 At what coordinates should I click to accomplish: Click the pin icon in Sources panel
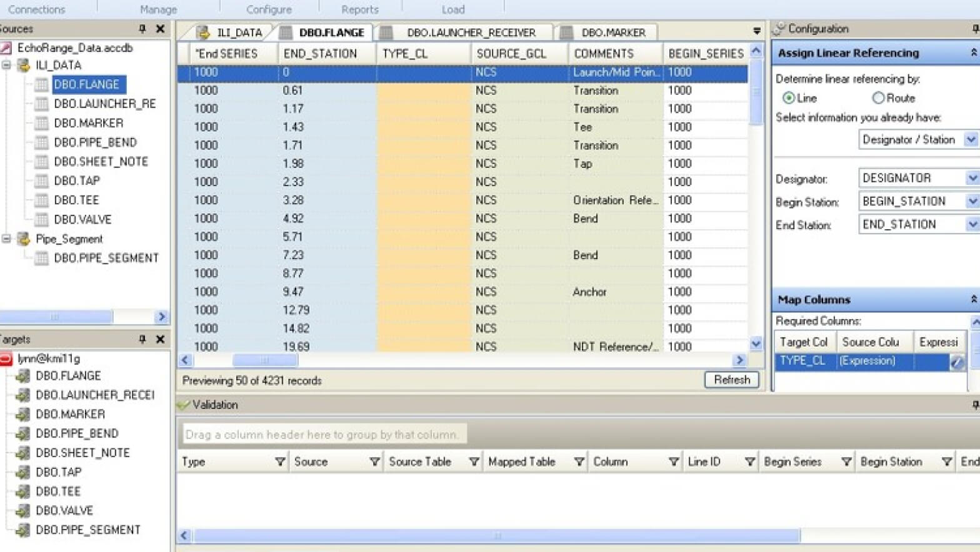click(142, 29)
